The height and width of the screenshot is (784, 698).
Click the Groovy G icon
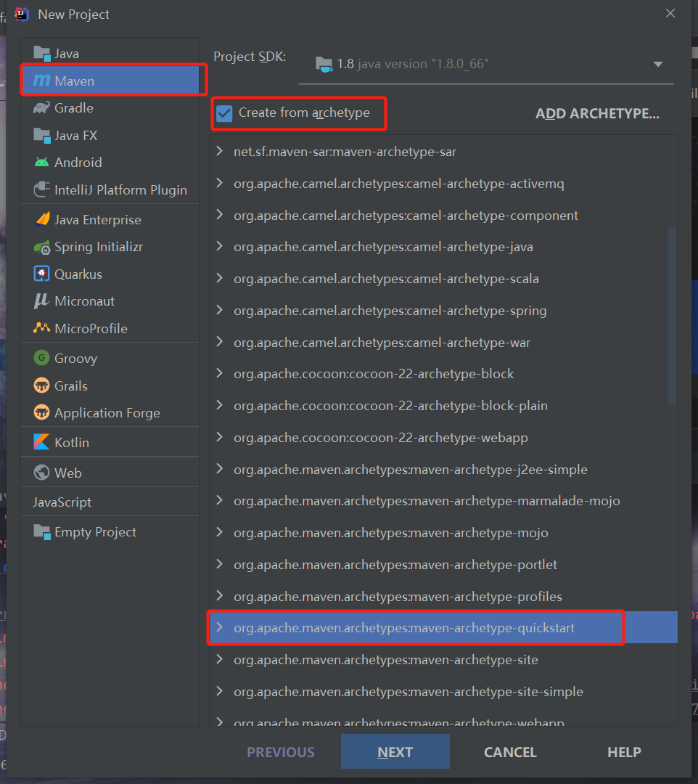[41, 358]
